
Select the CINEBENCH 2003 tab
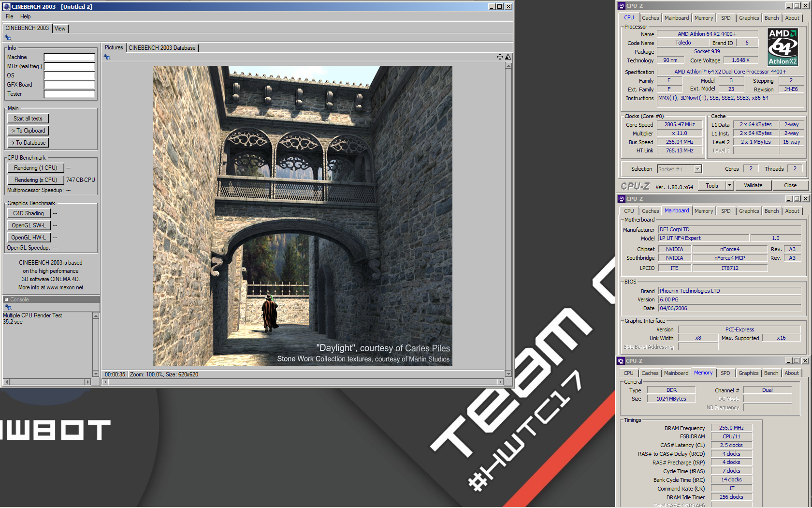point(27,28)
